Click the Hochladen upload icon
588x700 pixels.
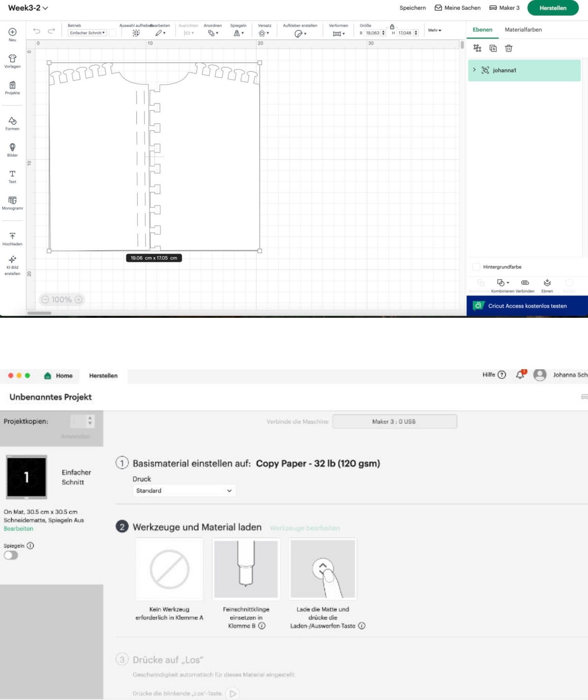[x=12, y=236]
